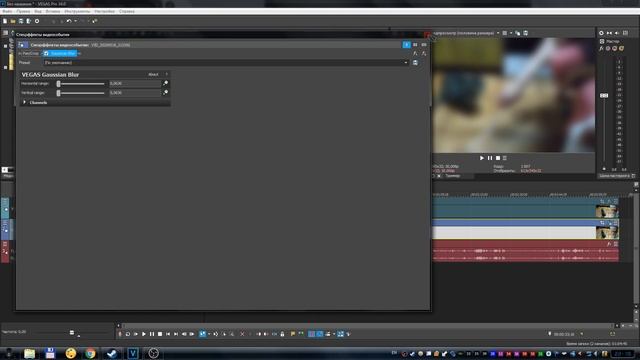Click the Open project folder icon
640x360 pixels.
pos(13,21)
